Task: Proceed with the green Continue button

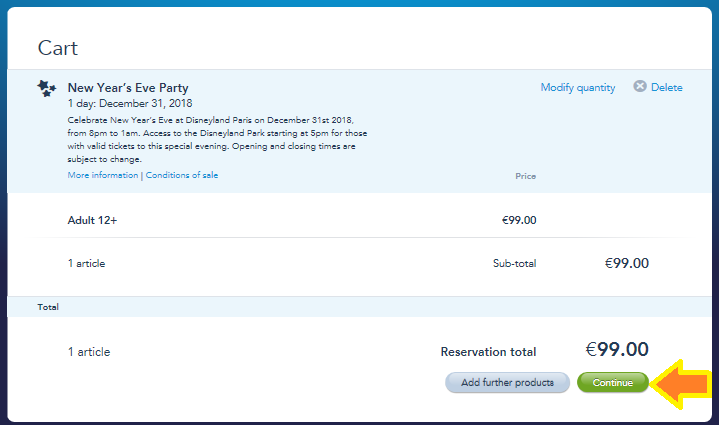Action: [x=613, y=382]
